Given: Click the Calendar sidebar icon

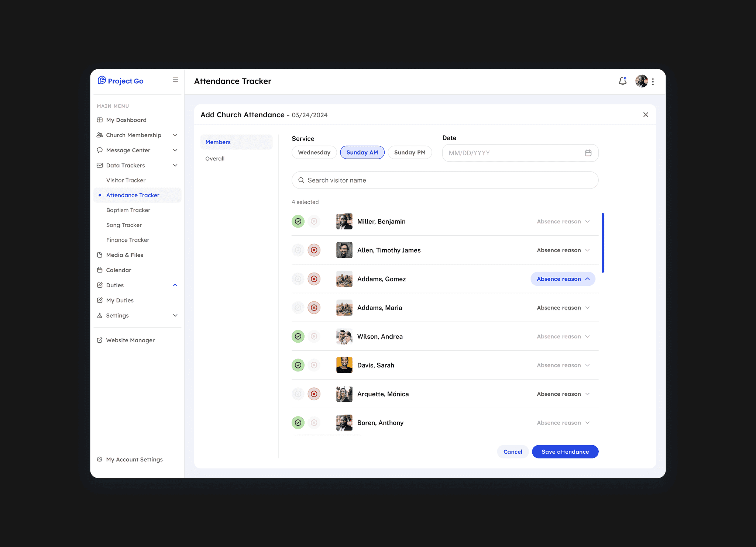Looking at the screenshot, I should 100,270.
